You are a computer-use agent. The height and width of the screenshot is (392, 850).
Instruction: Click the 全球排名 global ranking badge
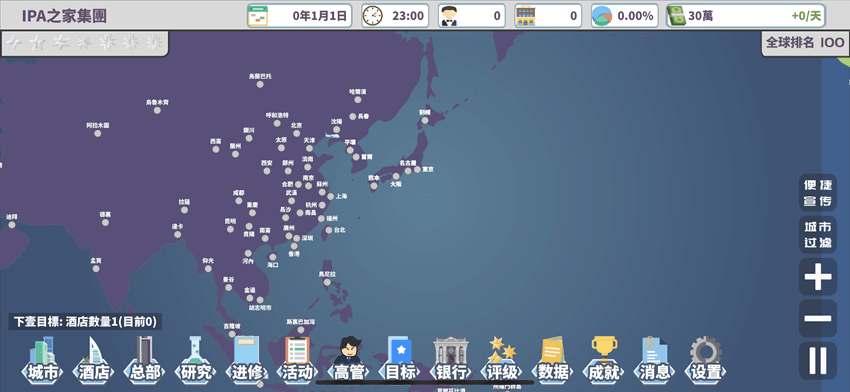click(x=805, y=43)
